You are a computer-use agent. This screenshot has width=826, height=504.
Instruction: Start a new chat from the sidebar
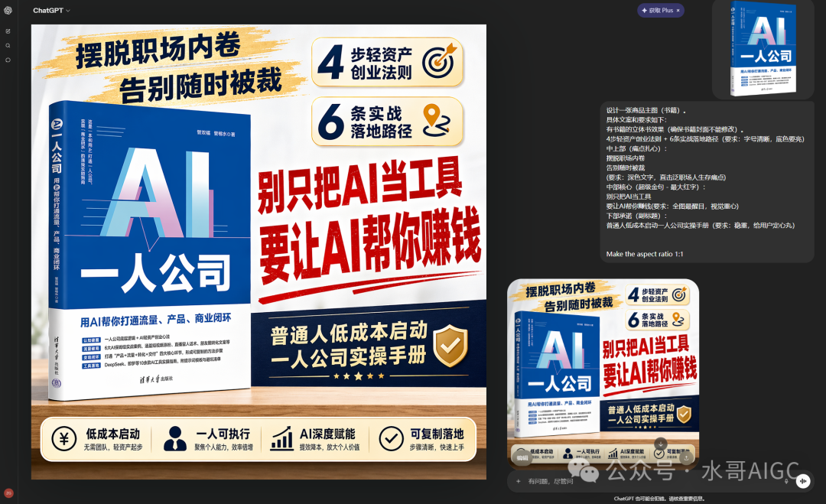8,31
